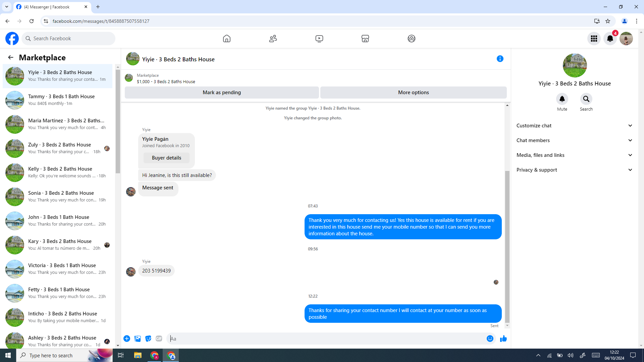
Task: Click the conversation scrollbar thumb
Action: (x=507, y=246)
